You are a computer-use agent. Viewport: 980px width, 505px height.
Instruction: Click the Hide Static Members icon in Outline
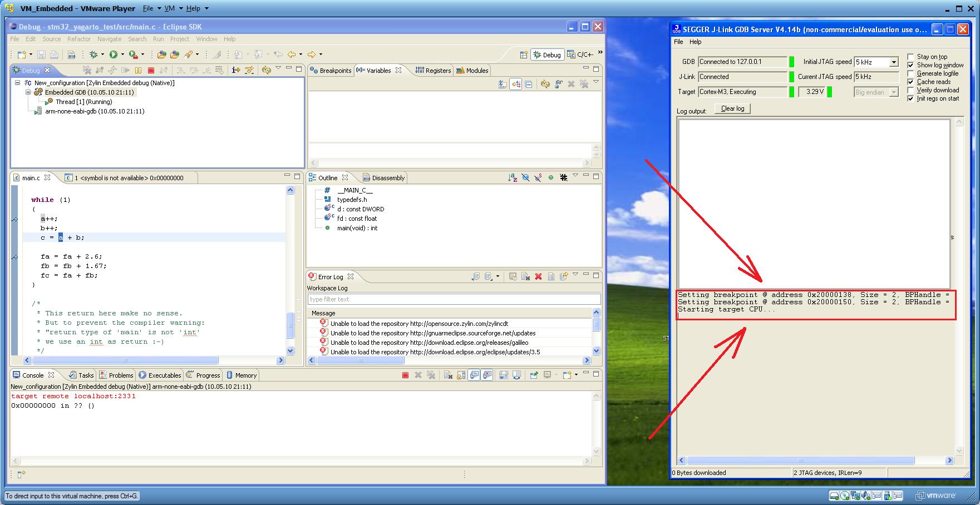pos(538,177)
